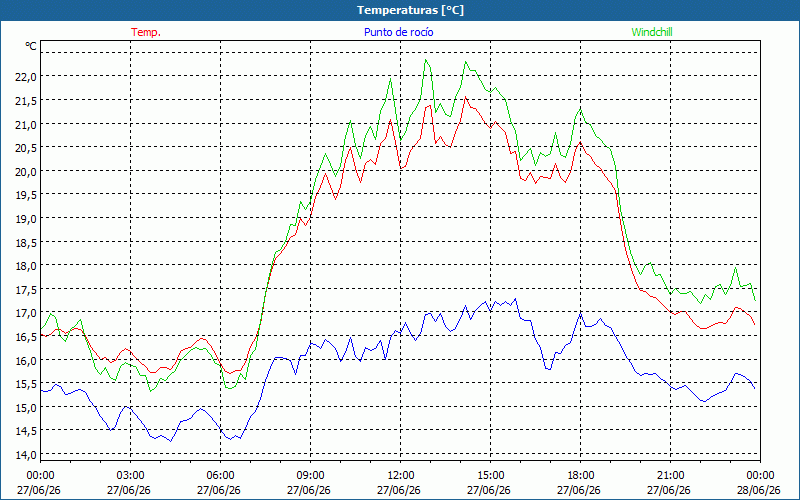The width and height of the screenshot is (800, 500).
Task: Click the 18,0 y-axis value
Action: pos(26,265)
